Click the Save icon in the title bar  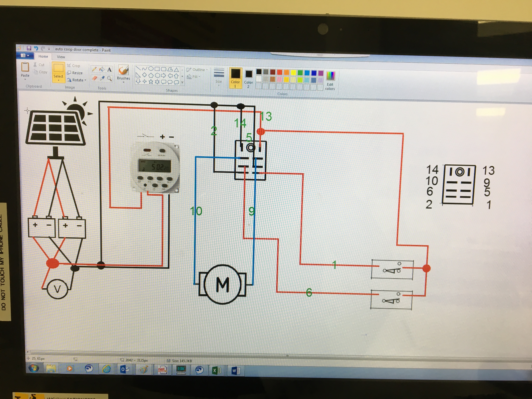(29, 48)
